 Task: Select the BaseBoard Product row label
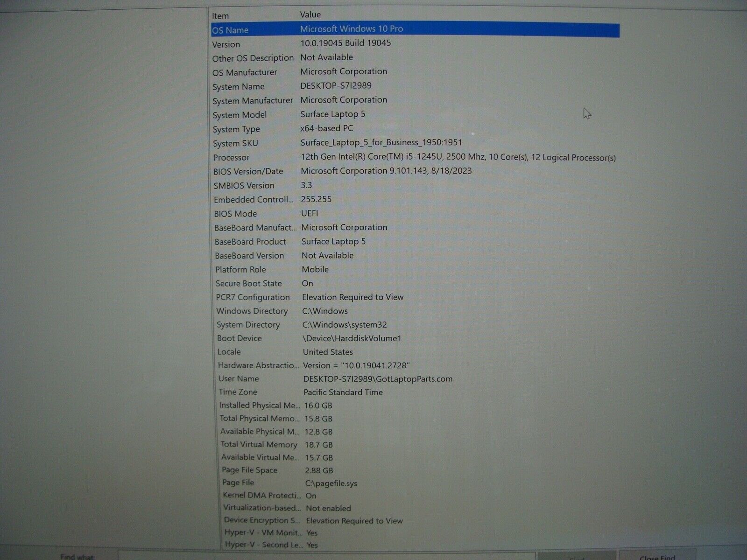(x=250, y=242)
